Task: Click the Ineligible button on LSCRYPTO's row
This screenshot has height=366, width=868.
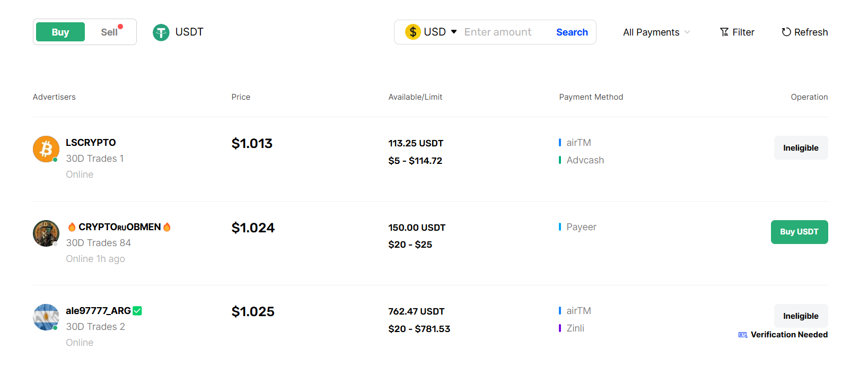Action: 801,147
